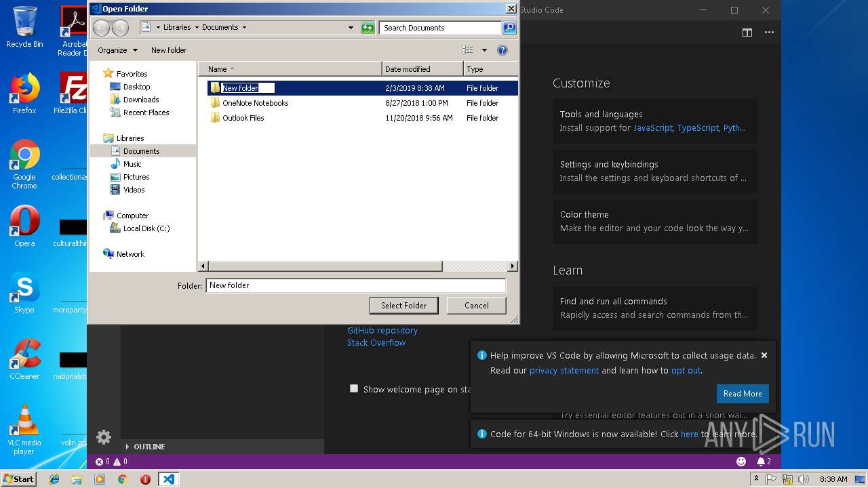Click the Back navigation arrow in Open Folder dialog
Viewport: 868px width, 488px height.
tap(101, 28)
